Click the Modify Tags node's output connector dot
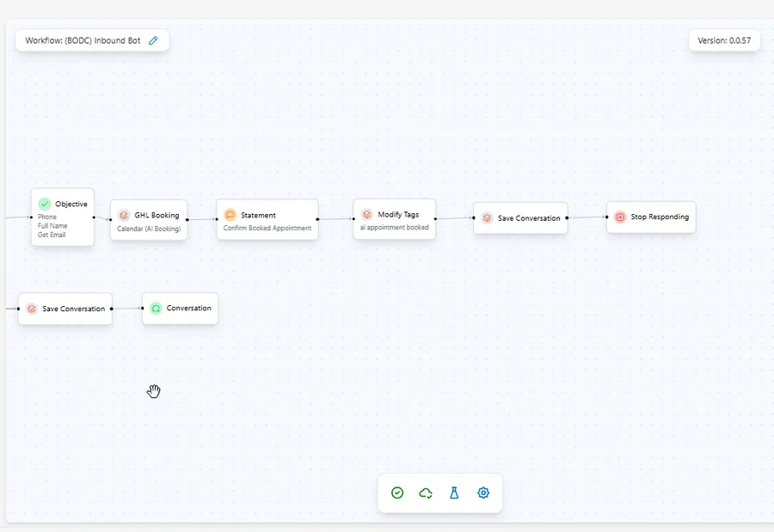The height and width of the screenshot is (532, 774). click(435, 218)
